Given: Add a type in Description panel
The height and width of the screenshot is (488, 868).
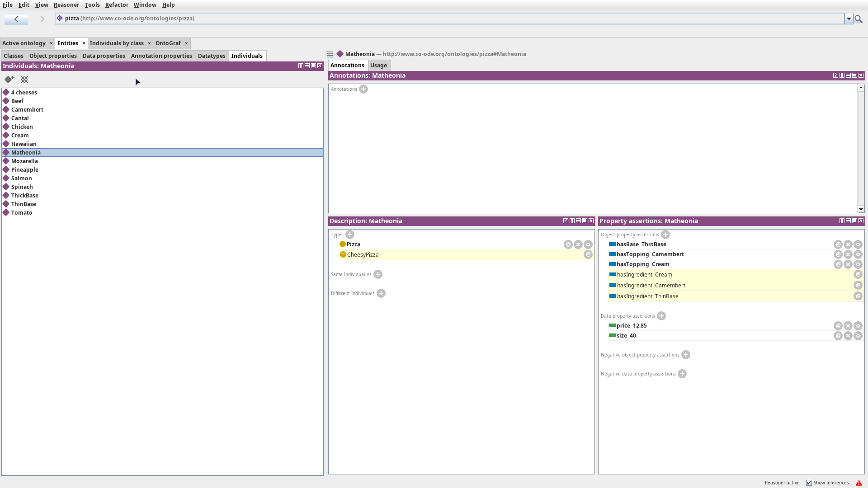Looking at the screenshot, I should coord(350,235).
